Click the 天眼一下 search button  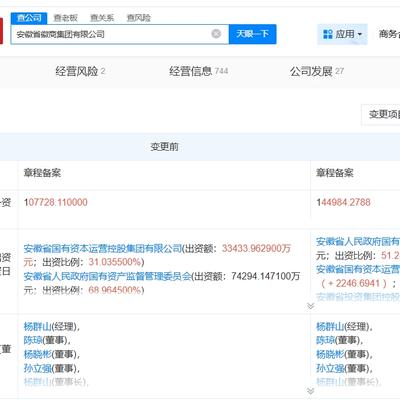(x=252, y=34)
